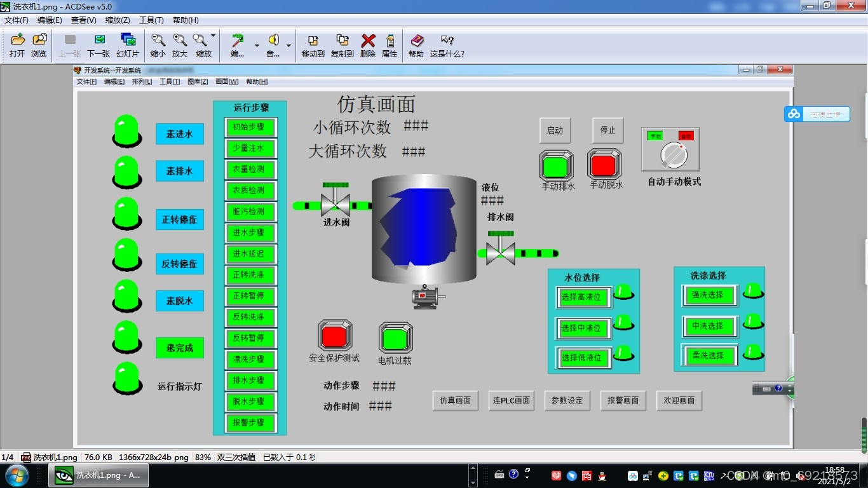Click the motor icon below the tank
This screenshot has width=868, height=488.
click(428, 297)
